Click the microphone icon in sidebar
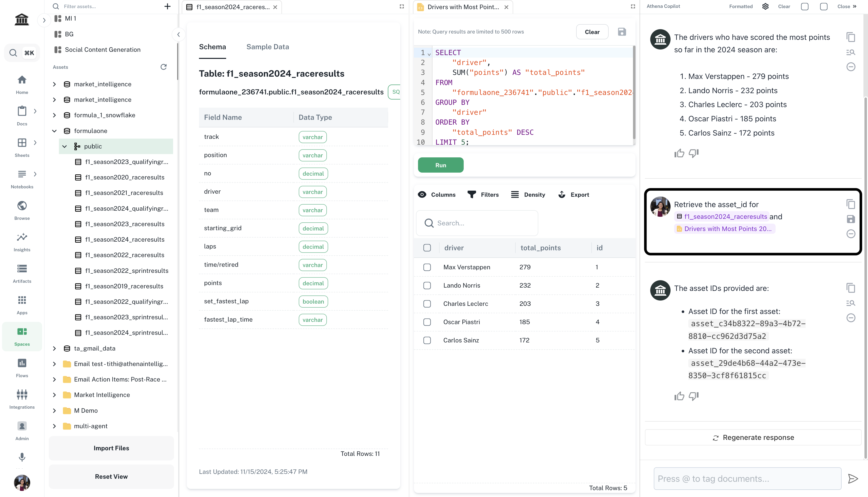Screen dimensions: 868x497 [x=22, y=457]
